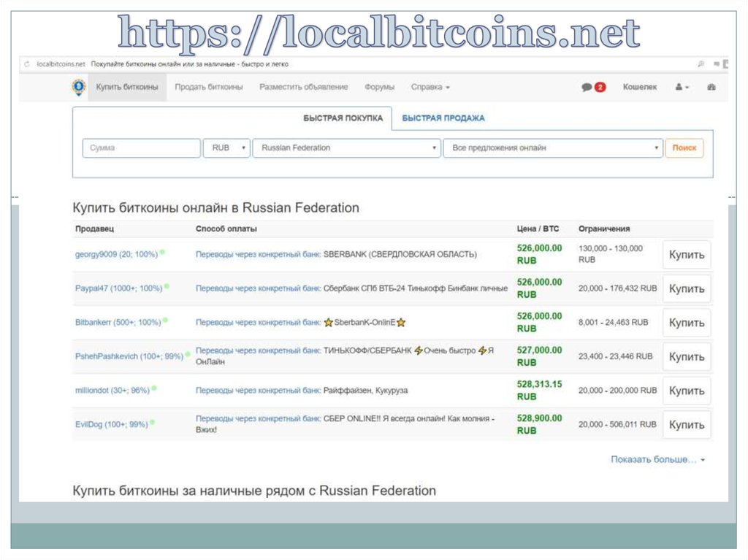Click the browser reload icon
748x560 pixels.
[x=27, y=64]
